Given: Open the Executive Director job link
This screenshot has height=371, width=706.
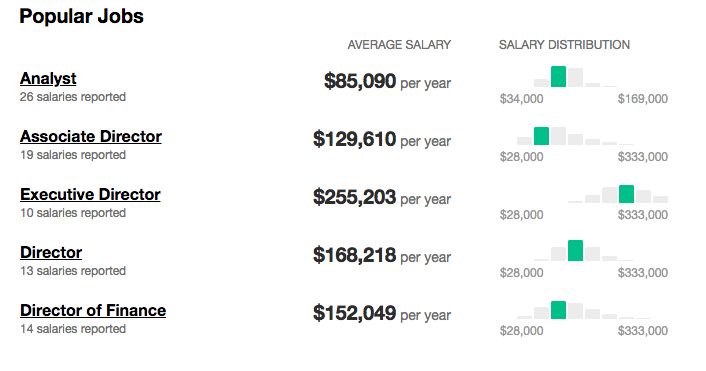Looking at the screenshot, I should click(x=90, y=195).
